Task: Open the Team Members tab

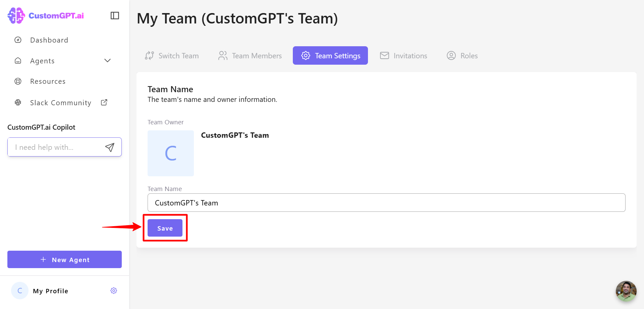Action: 250,56
